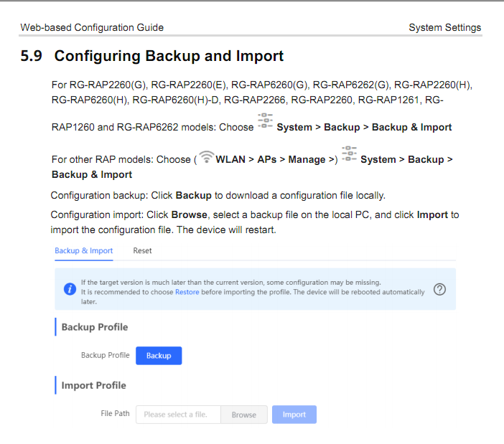Image resolution: width=504 pixels, height=444 pixels.
Task: Click 'System Settings' header text
Action: (445, 27)
